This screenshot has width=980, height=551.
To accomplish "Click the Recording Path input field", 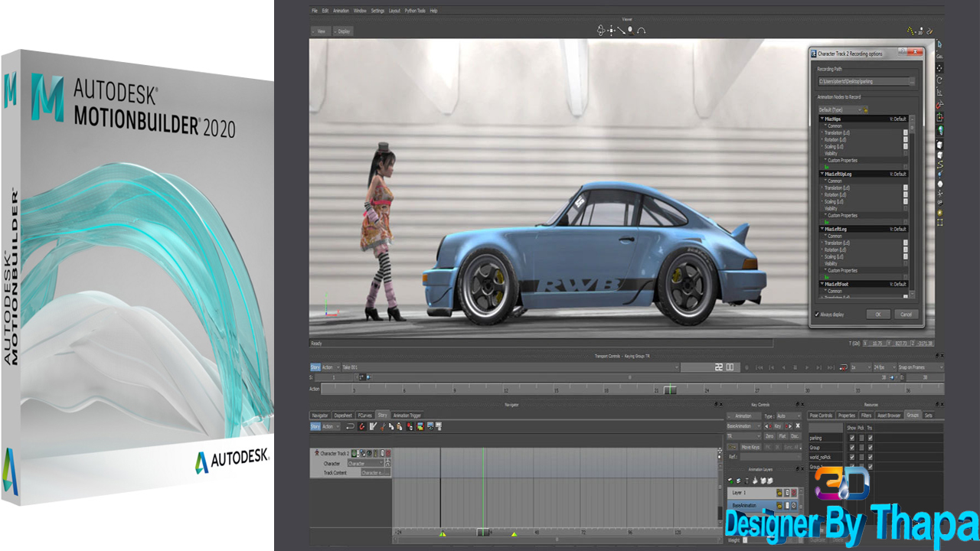I will (x=862, y=81).
